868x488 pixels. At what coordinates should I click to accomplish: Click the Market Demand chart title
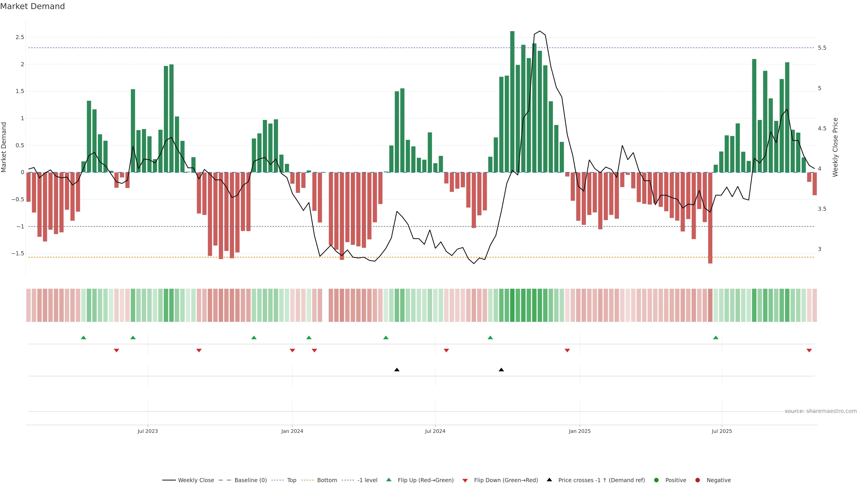32,6
